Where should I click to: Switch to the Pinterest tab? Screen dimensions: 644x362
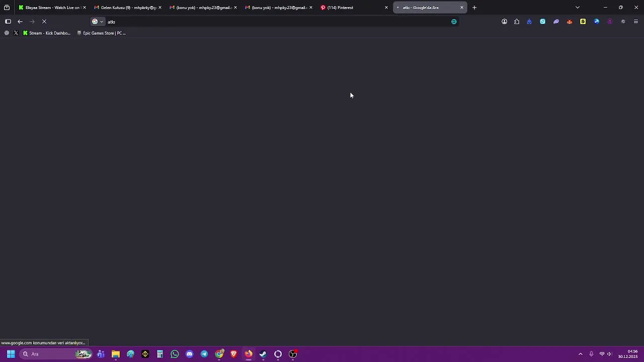(x=354, y=8)
